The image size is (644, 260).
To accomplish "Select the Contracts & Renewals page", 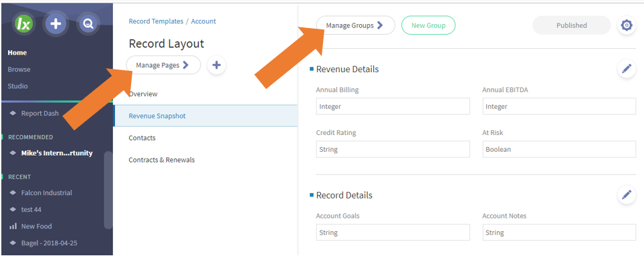I will (161, 160).
